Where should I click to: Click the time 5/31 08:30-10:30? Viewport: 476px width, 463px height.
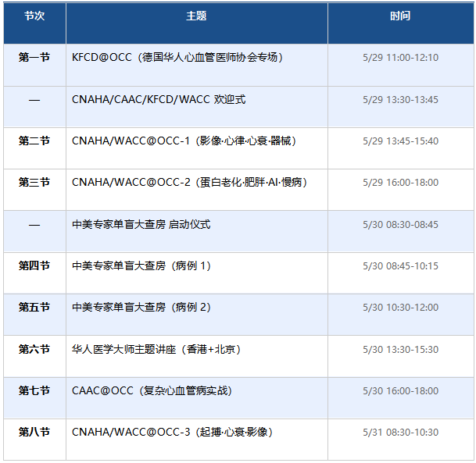pyautogui.click(x=400, y=432)
